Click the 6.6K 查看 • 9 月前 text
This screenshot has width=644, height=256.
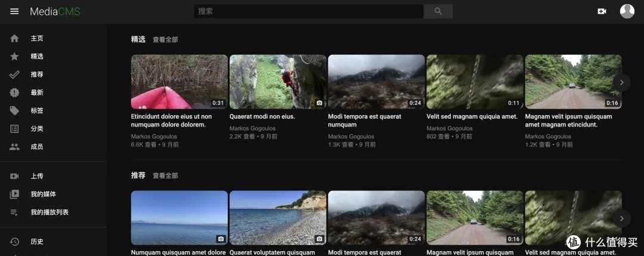coord(155,144)
